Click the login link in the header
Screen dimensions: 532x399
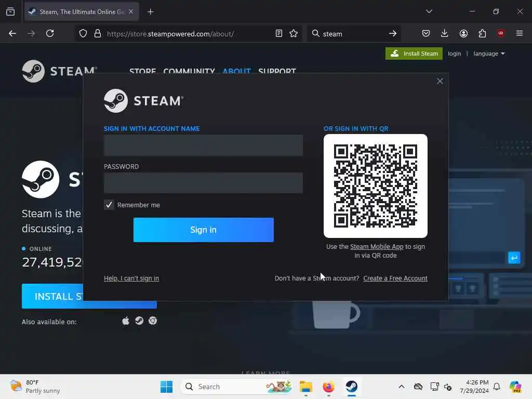pos(454,54)
